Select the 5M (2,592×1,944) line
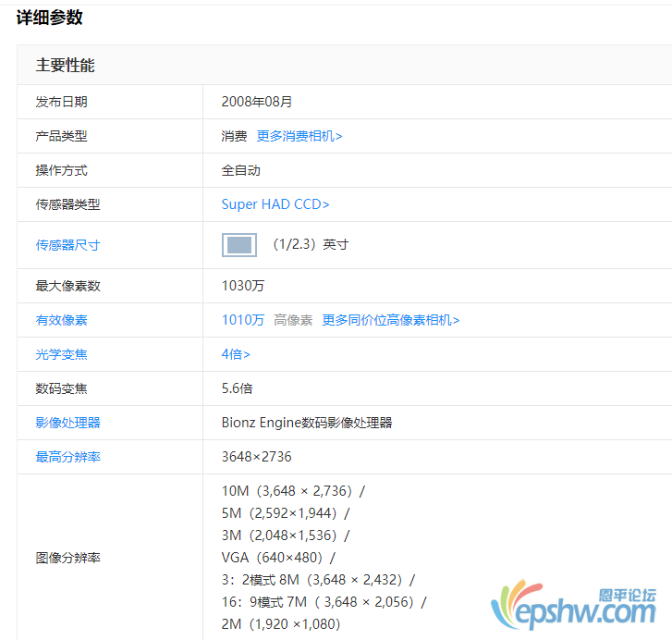672x640 pixels. coord(286,513)
